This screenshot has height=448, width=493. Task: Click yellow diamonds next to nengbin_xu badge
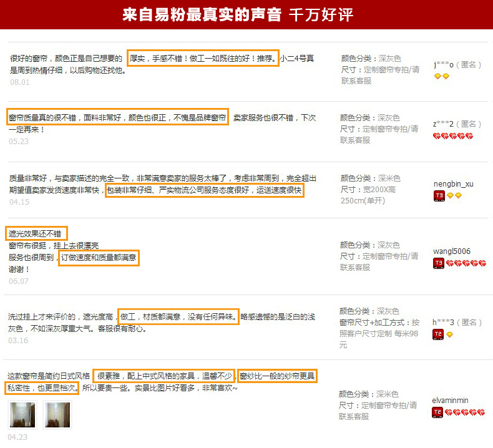pyautogui.click(x=454, y=195)
